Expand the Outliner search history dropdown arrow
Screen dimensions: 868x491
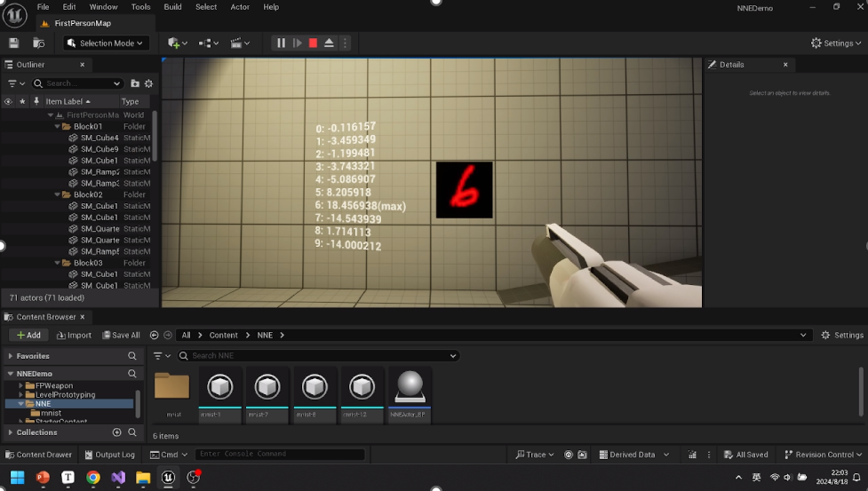pyautogui.click(x=116, y=83)
